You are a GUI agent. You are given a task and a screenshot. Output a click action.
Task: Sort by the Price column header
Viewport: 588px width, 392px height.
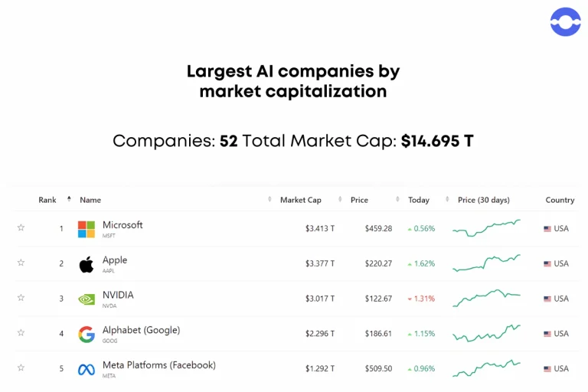359,200
